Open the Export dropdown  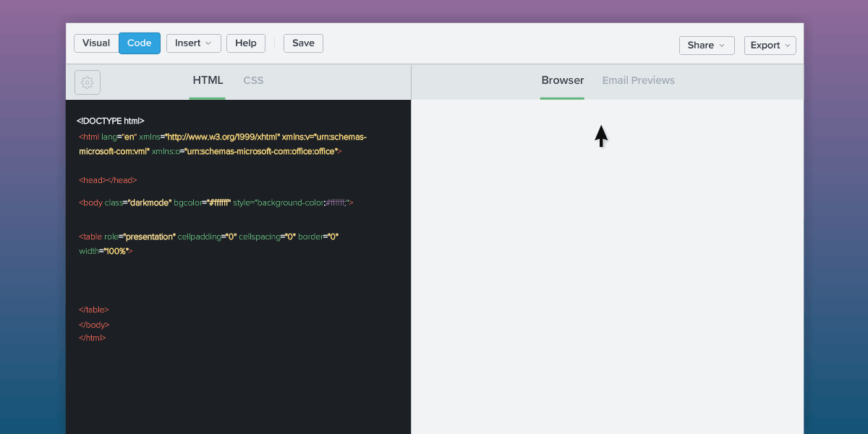tap(770, 45)
